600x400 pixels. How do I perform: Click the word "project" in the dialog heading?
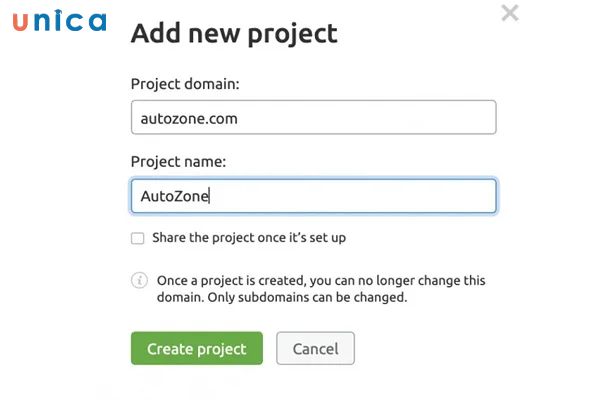point(290,34)
